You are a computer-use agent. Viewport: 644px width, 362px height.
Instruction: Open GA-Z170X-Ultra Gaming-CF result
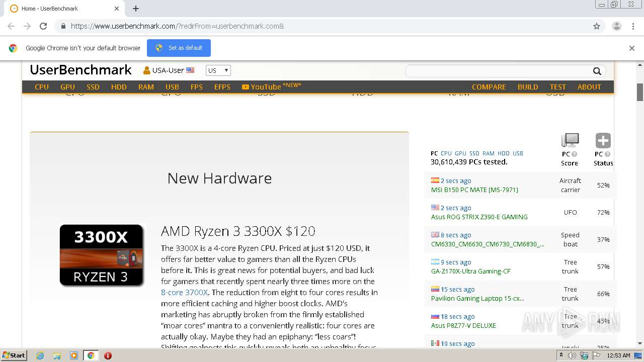(x=471, y=271)
